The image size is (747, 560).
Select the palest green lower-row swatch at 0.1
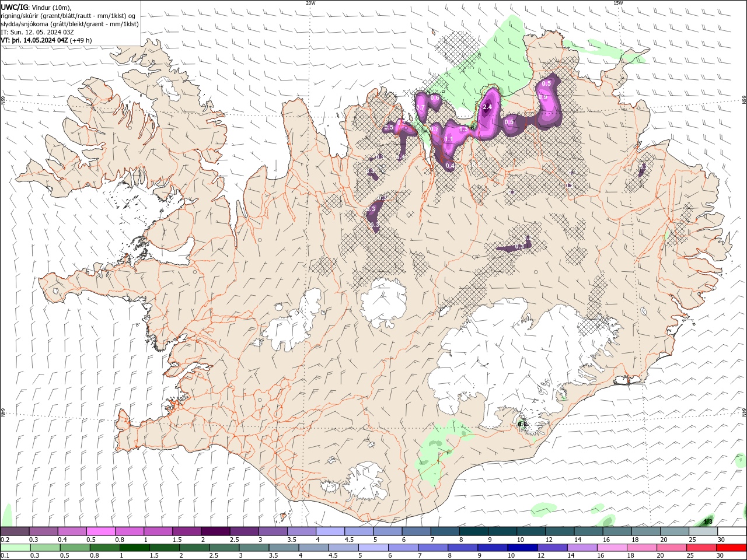point(15,548)
